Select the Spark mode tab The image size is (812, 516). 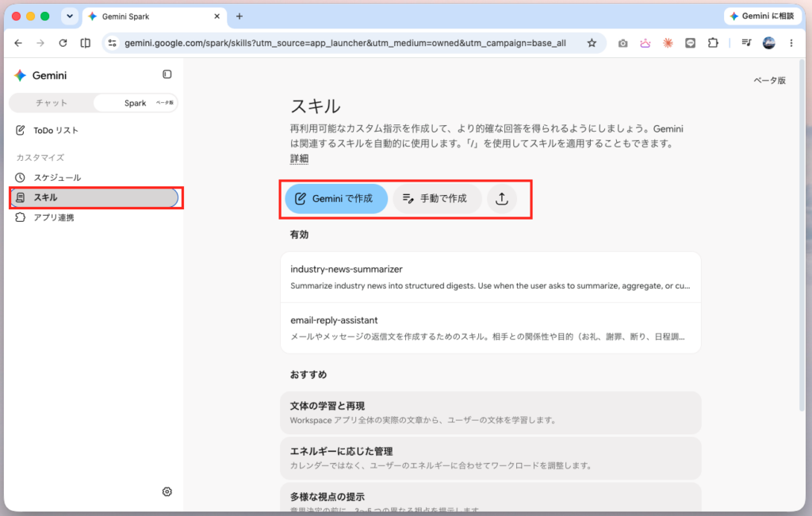136,103
